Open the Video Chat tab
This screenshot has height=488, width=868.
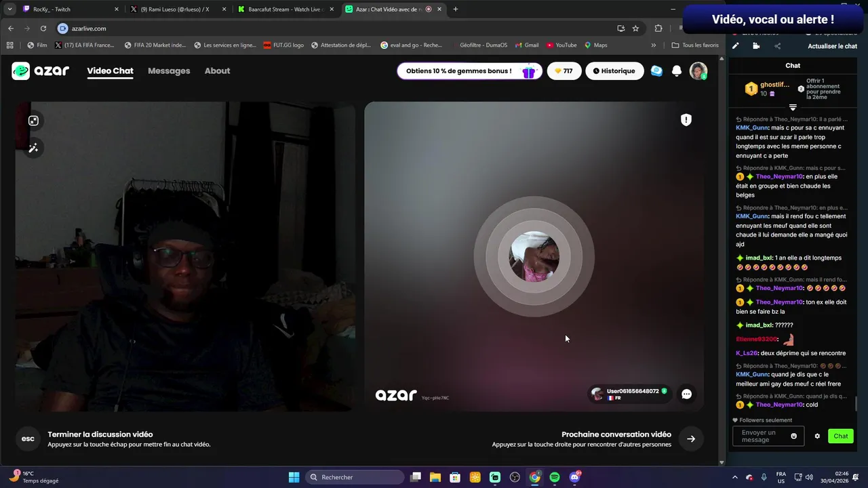point(110,70)
